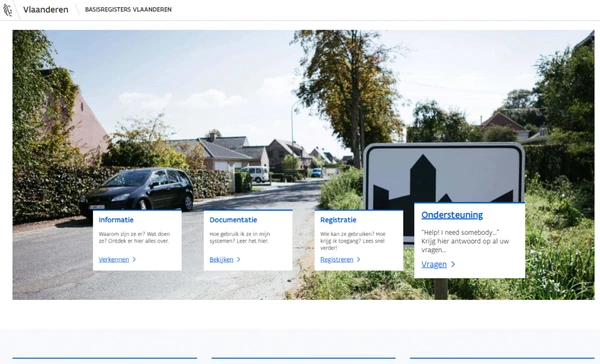
Task: Open Basisregisters Vlaanderen header link
Action: point(128,10)
